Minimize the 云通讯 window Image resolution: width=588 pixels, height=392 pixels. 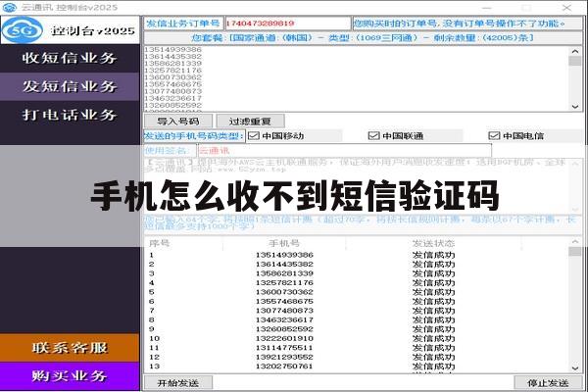(x=487, y=8)
